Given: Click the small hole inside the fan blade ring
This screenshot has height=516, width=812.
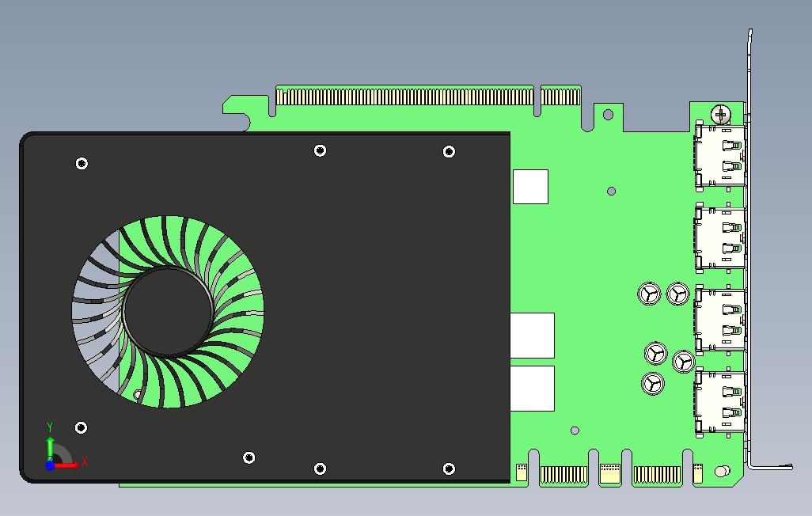Looking at the screenshot, I should point(137,395).
